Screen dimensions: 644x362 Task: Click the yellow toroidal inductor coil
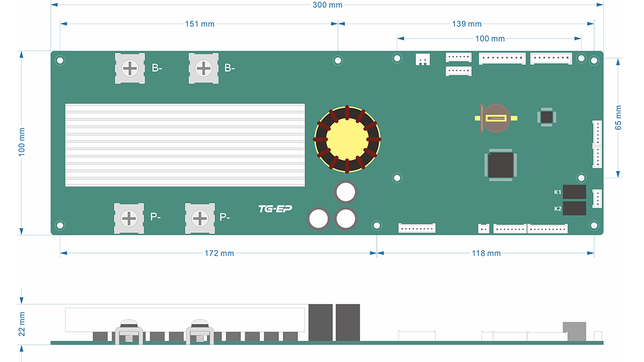pos(347,139)
